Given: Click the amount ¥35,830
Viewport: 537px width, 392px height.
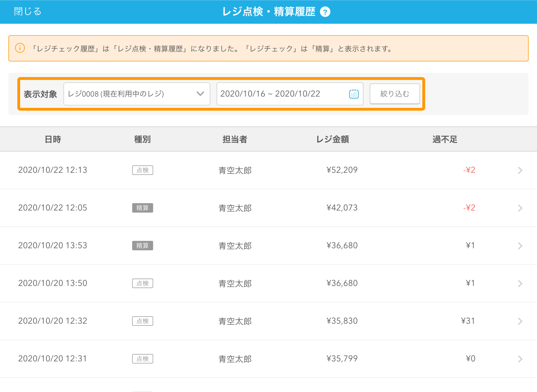Looking at the screenshot, I should 342,321.
